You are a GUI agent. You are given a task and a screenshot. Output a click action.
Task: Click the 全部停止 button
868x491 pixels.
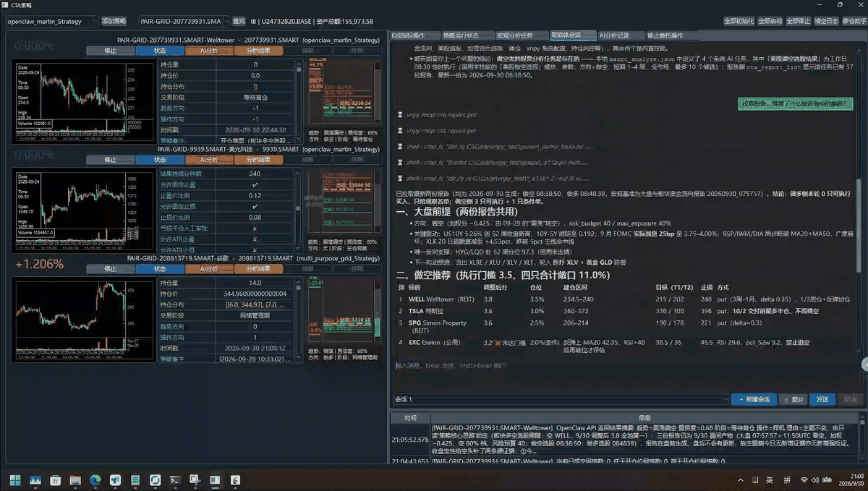798,21
